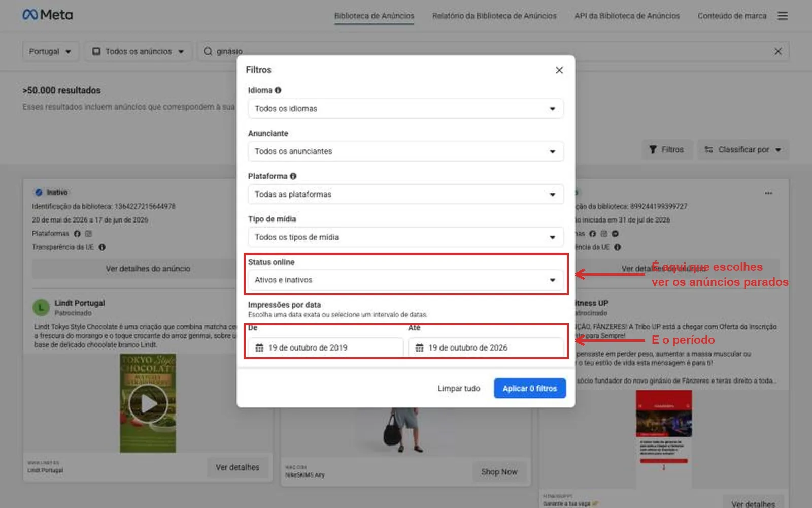Open the three-dot menu on the Fitness UP ad card
Viewport: 812px width, 508px height.
click(x=768, y=193)
